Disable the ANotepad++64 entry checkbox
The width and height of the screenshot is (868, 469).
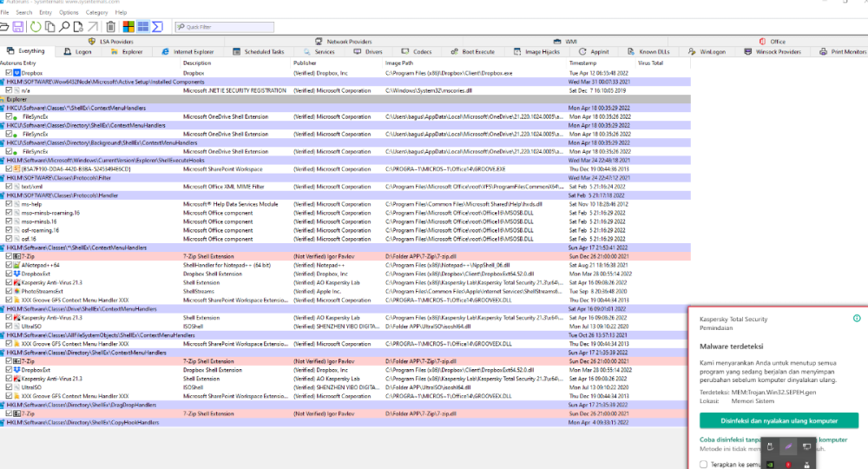coord(9,265)
